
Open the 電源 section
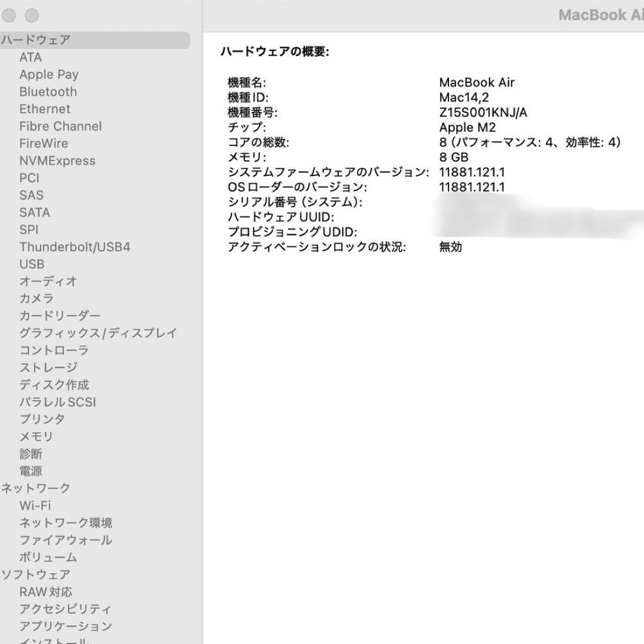tap(32, 471)
